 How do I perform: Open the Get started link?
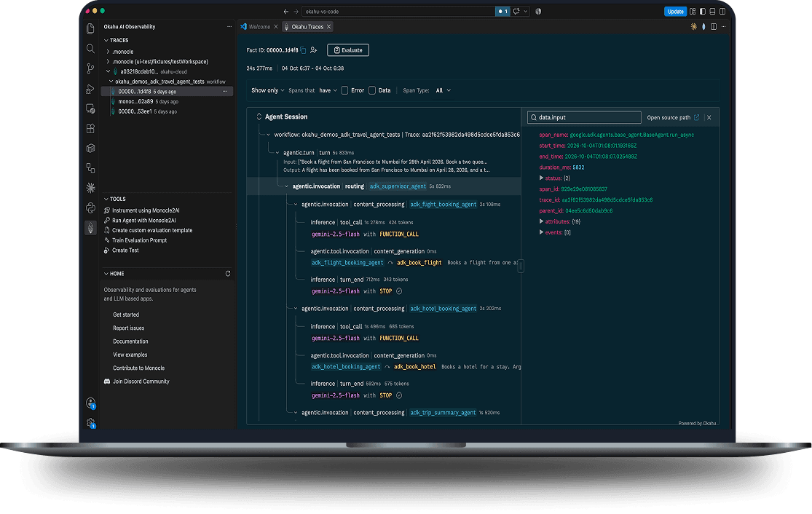coord(126,315)
